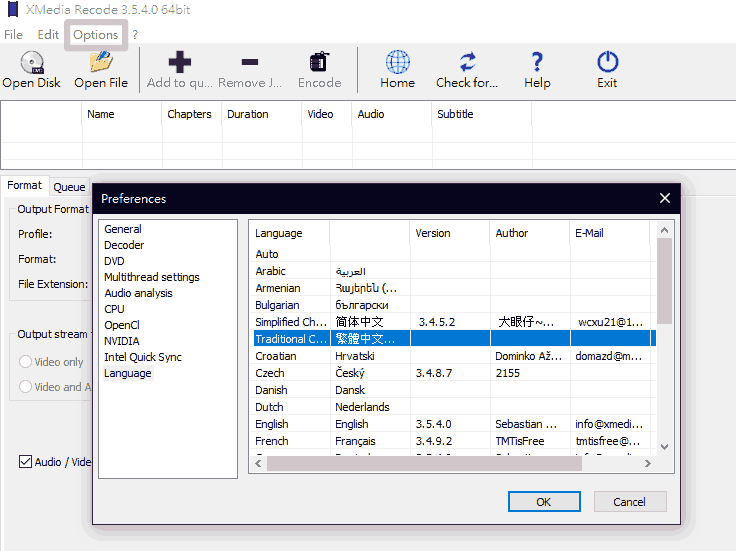This screenshot has height=551, width=736.
Task: Open the Edit menu
Action: (48, 35)
